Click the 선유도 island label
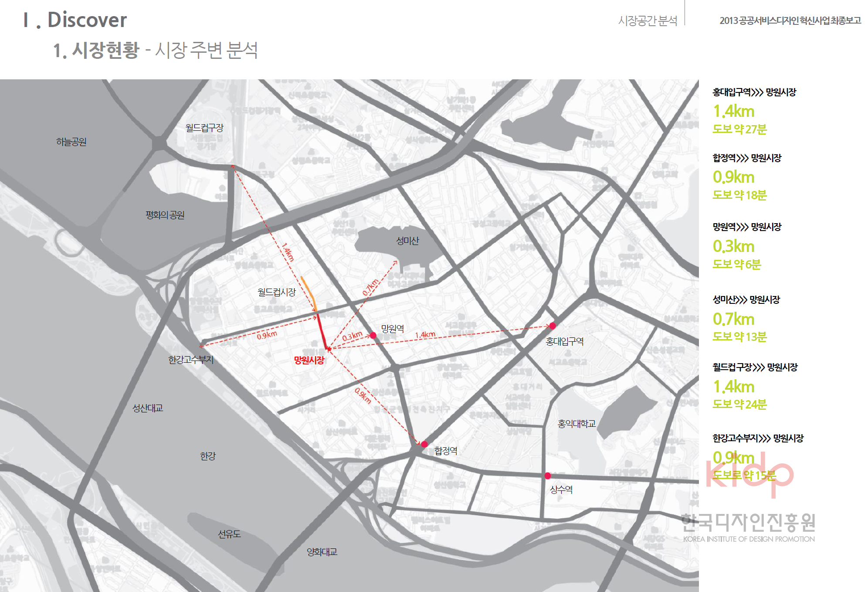The width and height of the screenshot is (868, 592). point(229,534)
